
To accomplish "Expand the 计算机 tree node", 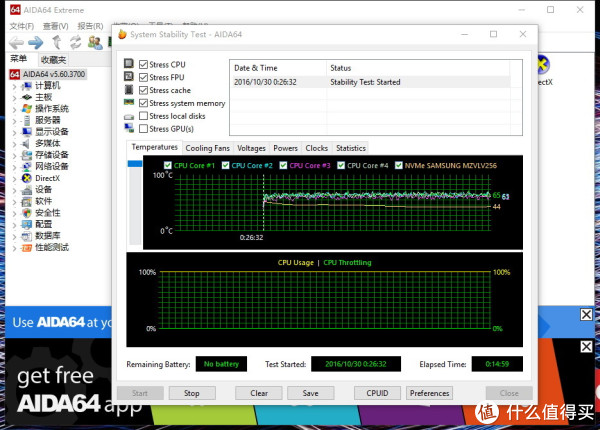I will 14,86.
